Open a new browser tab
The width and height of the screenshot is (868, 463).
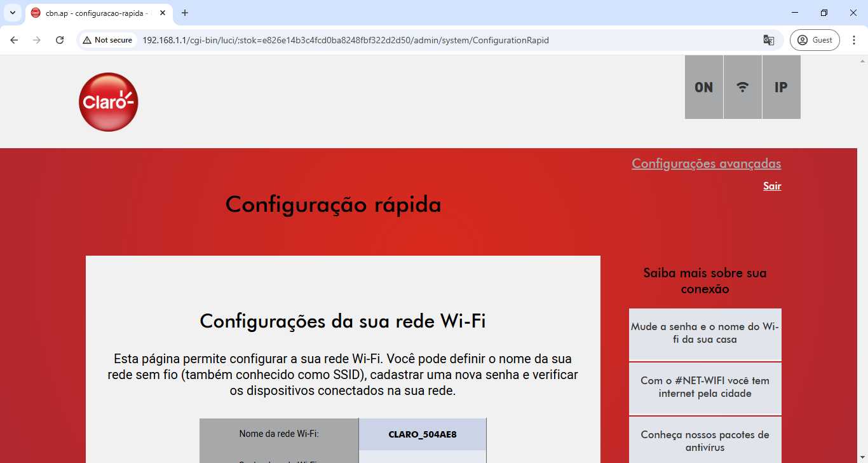click(x=184, y=13)
